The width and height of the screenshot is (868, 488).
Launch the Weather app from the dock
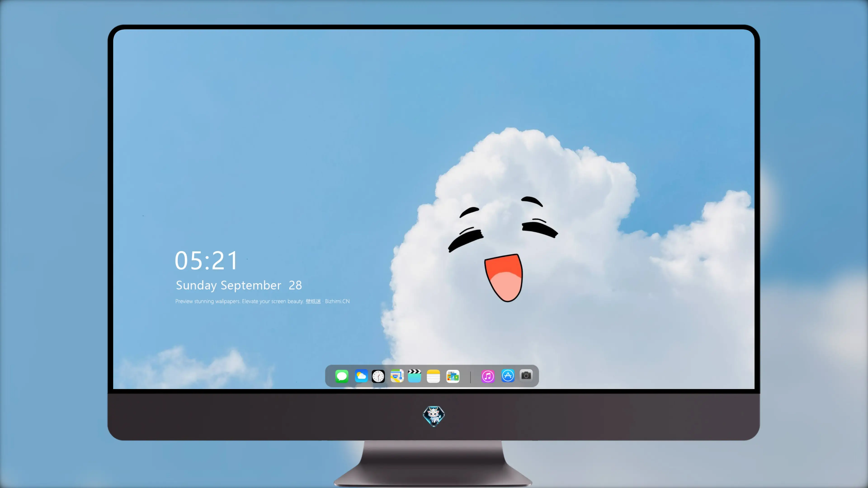[361, 376]
